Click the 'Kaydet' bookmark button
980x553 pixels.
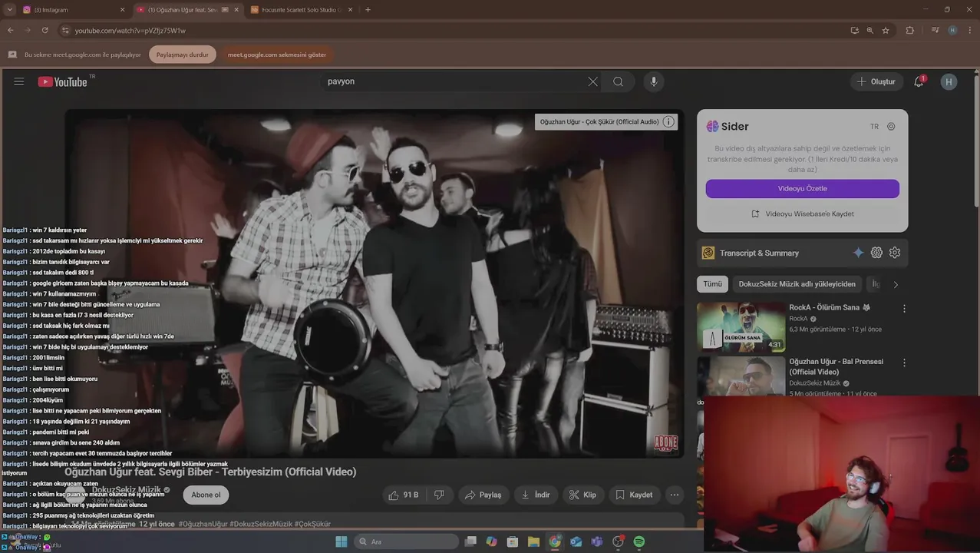tap(635, 495)
